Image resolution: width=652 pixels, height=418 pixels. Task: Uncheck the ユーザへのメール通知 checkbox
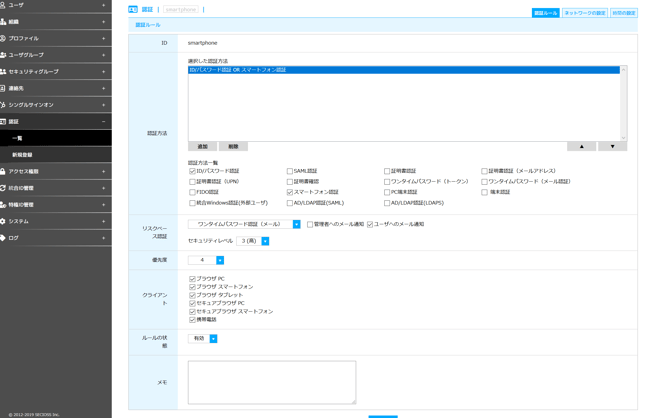click(370, 224)
